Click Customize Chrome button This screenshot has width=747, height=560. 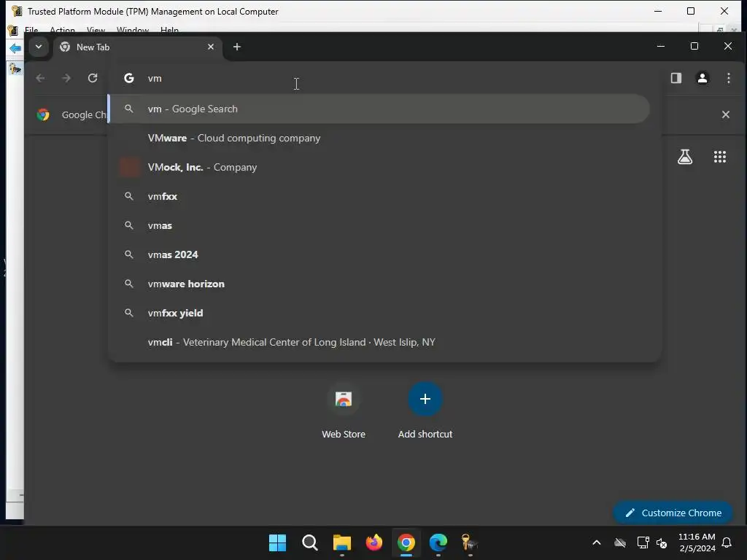pos(673,513)
